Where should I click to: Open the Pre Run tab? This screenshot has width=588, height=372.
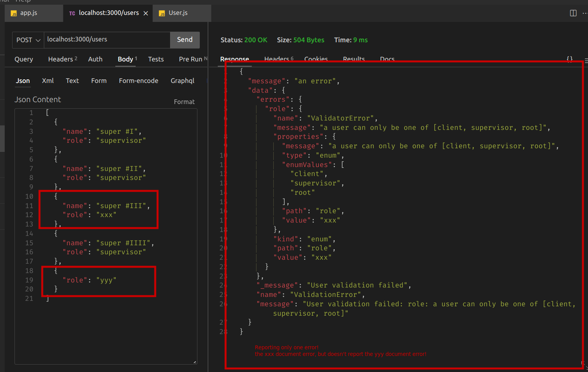pyautogui.click(x=191, y=59)
